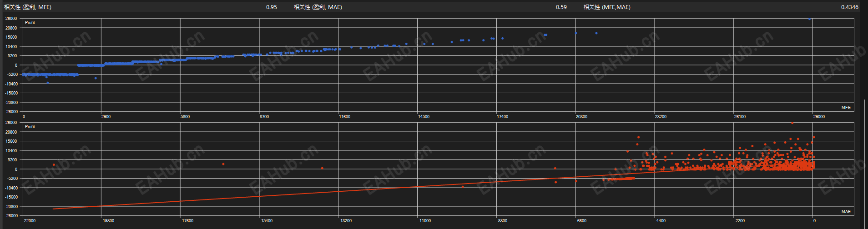The width and height of the screenshot is (868, 229).
Task: Click x-axis tick -8800 under MAE chart
Action: pos(502,221)
